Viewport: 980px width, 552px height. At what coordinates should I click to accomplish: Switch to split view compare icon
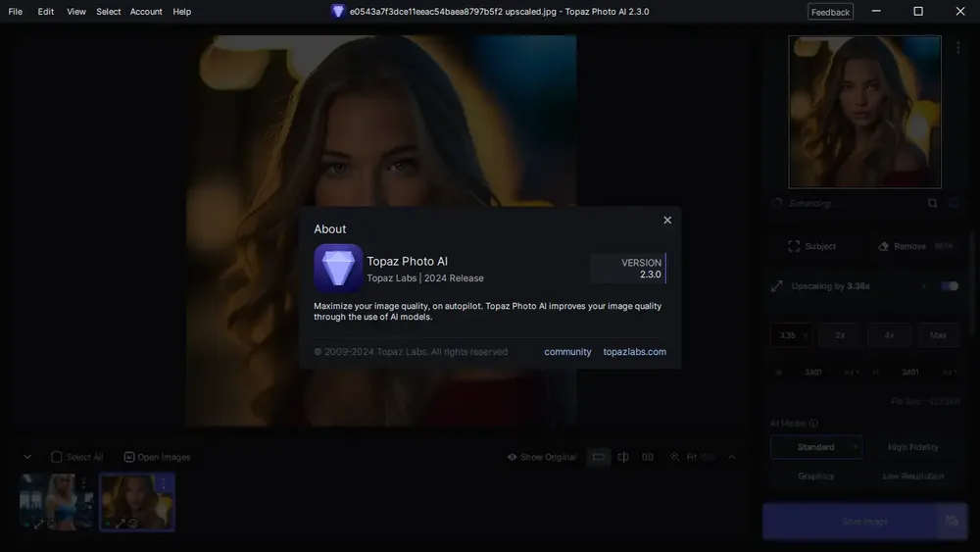[x=623, y=457]
